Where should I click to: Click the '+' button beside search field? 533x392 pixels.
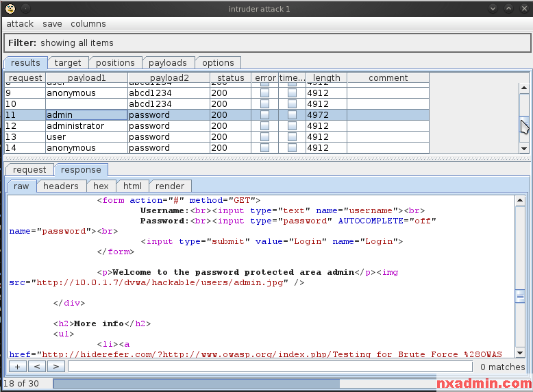pos(17,367)
